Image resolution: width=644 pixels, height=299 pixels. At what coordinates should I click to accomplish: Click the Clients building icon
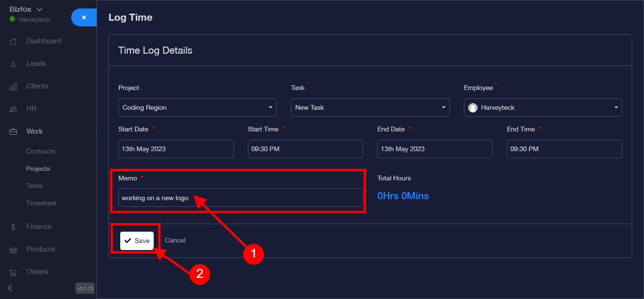[13, 87]
